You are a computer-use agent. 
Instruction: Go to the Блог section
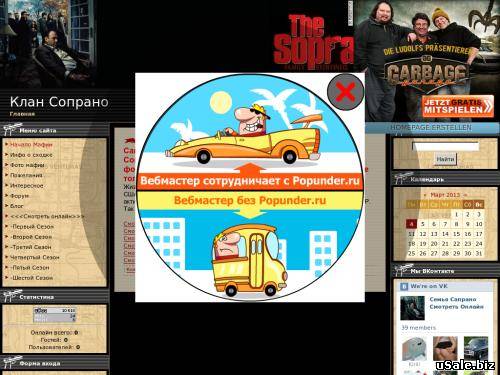(x=17, y=206)
